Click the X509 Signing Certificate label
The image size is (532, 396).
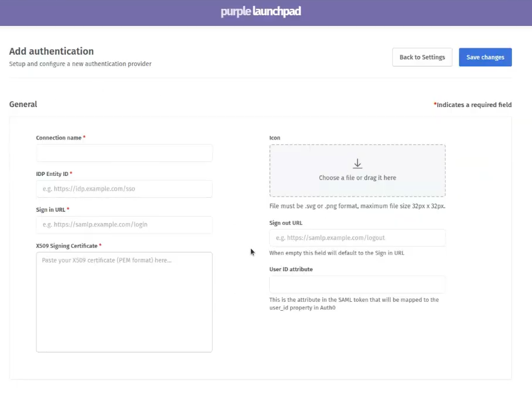[66, 245]
